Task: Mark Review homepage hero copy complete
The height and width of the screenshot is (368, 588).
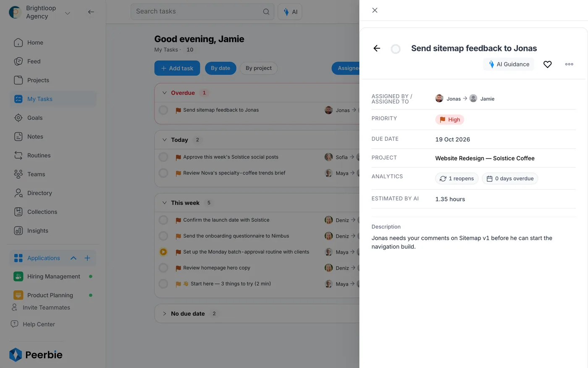Action: 163,268
